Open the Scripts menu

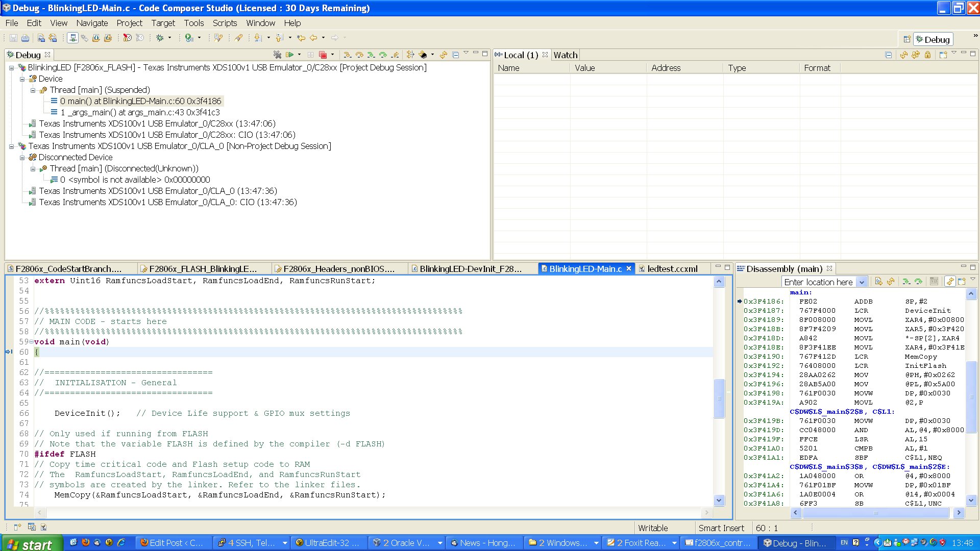(225, 23)
